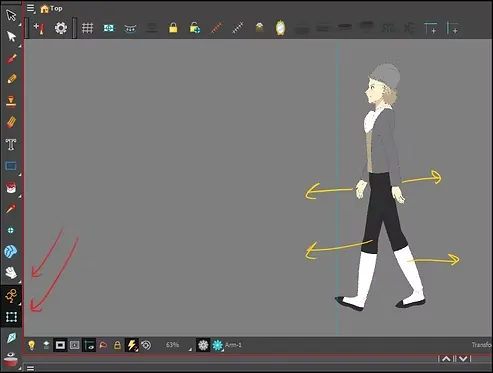Select the blue Morphing tool

click(x=11, y=252)
